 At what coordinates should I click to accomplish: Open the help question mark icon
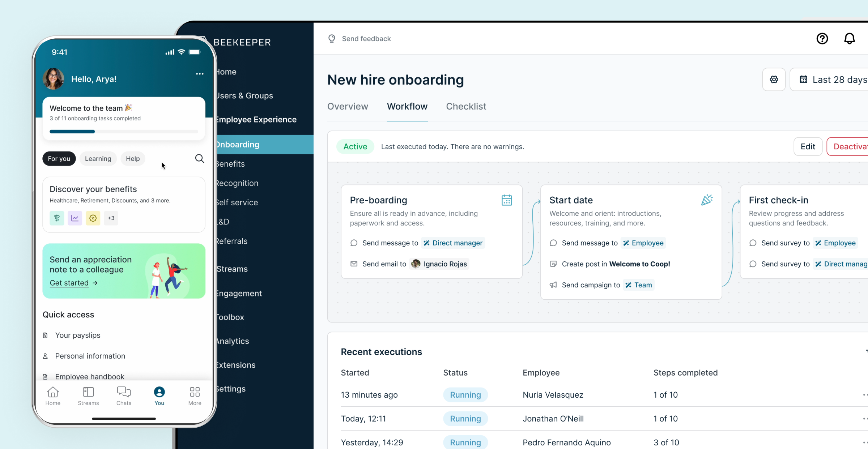tap(822, 39)
